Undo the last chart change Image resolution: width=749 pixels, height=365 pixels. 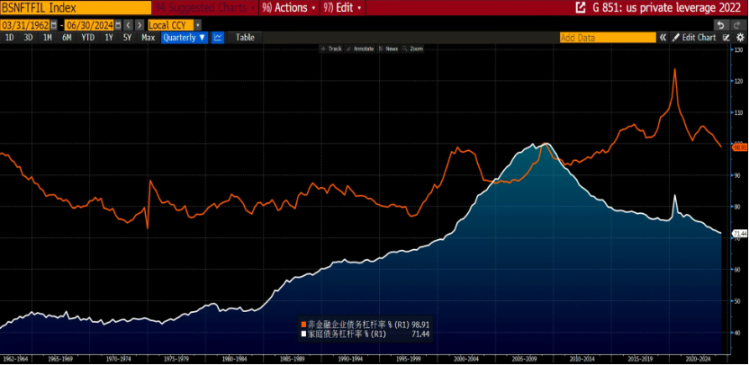click(721, 25)
